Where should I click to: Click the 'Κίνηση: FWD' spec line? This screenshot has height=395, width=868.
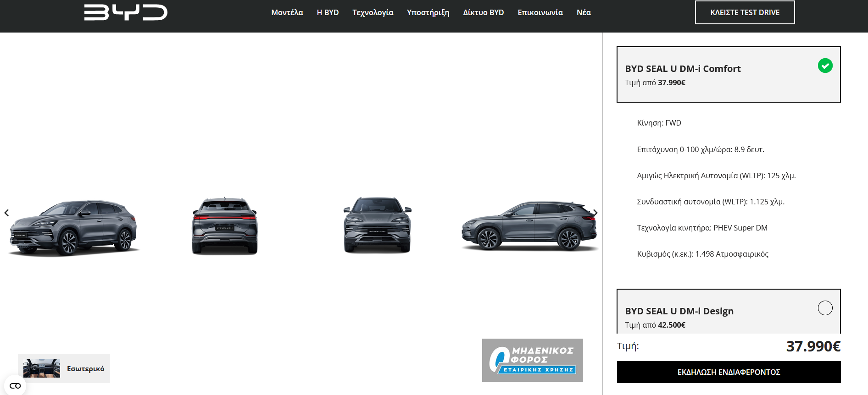pos(659,123)
